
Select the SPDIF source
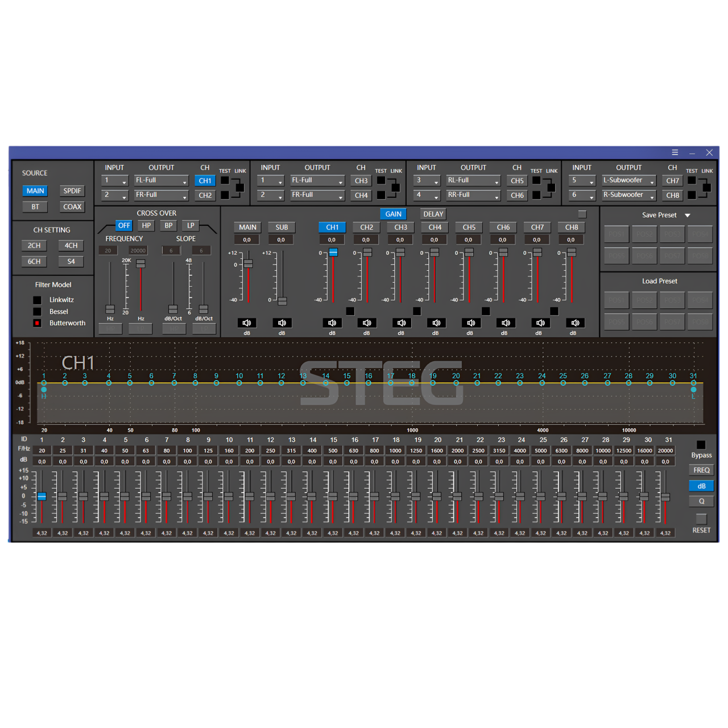click(x=72, y=191)
